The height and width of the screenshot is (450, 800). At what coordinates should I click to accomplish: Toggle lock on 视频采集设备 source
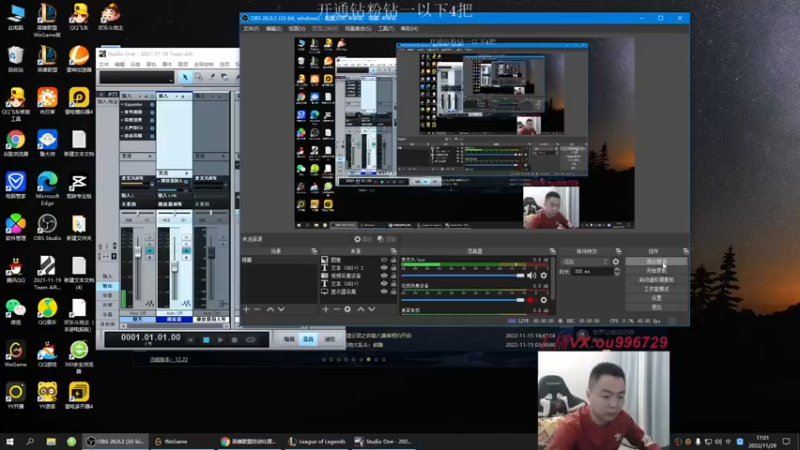click(x=393, y=276)
